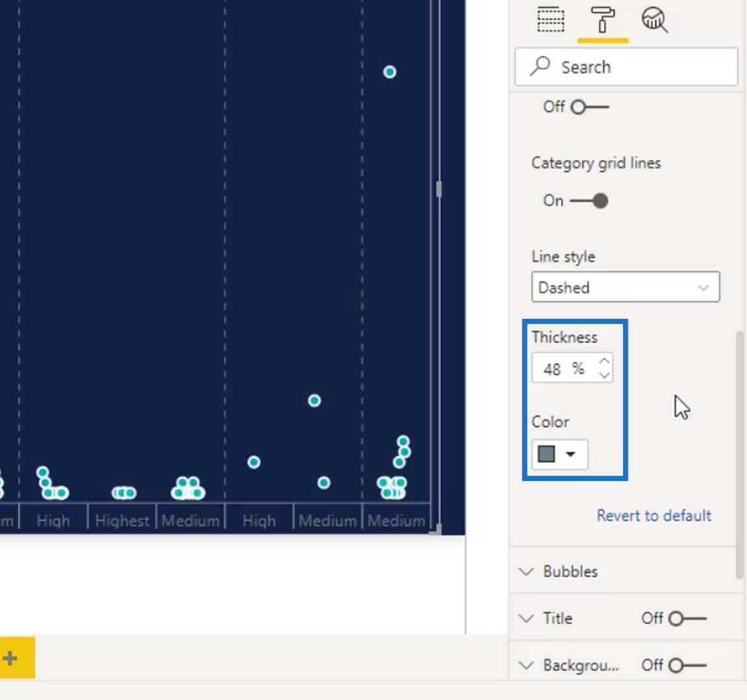Toggle the Off switch above Category grid lines
This screenshot has width=747, height=700.
[590, 107]
